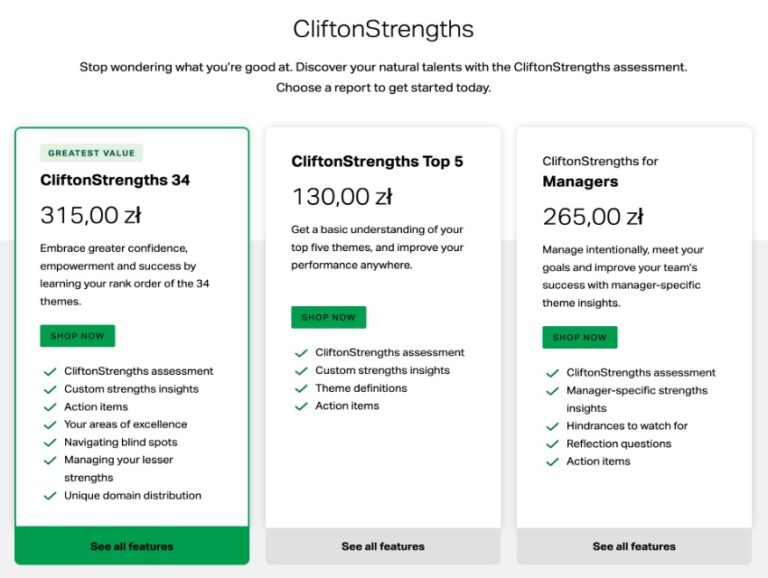The height and width of the screenshot is (578, 768).
Task: Click the checkmark beside Hindrances to watch for
Action: pos(552,426)
